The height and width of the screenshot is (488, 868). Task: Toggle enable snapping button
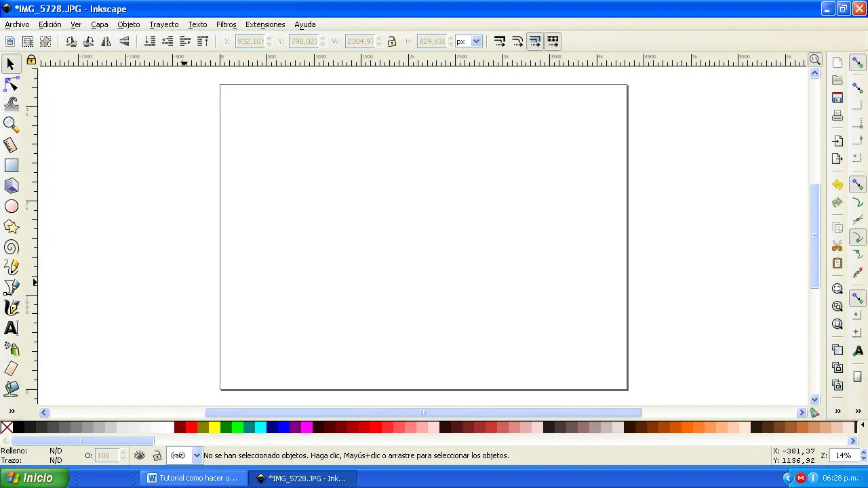[858, 63]
